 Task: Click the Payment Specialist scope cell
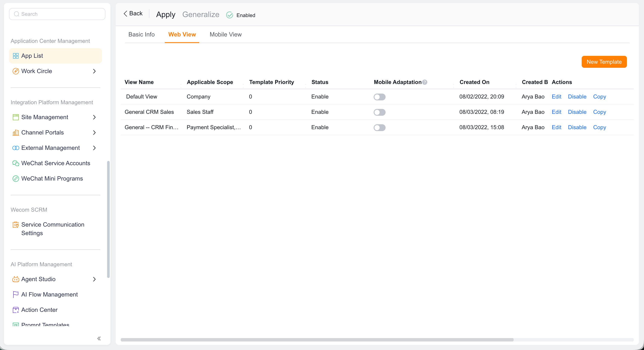pyautogui.click(x=214, y=127)
